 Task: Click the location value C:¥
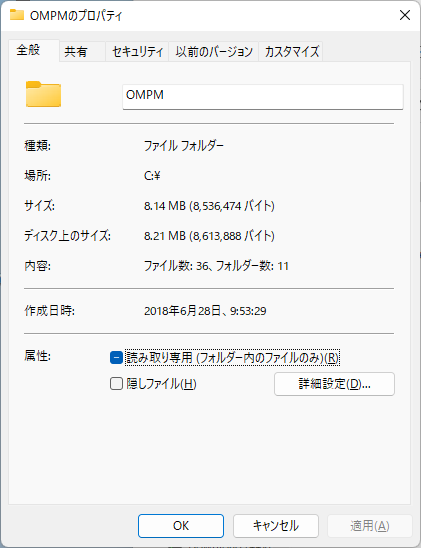click(152, 175)
